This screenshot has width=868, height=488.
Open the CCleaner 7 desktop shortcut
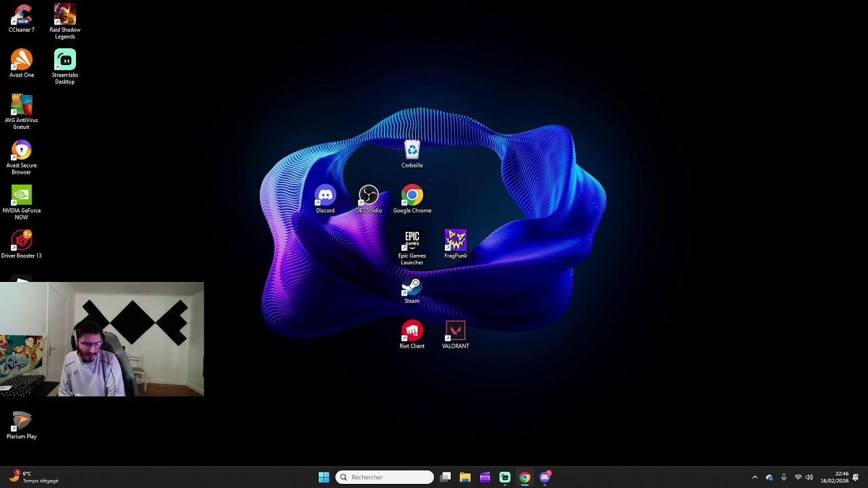point(22,18)
